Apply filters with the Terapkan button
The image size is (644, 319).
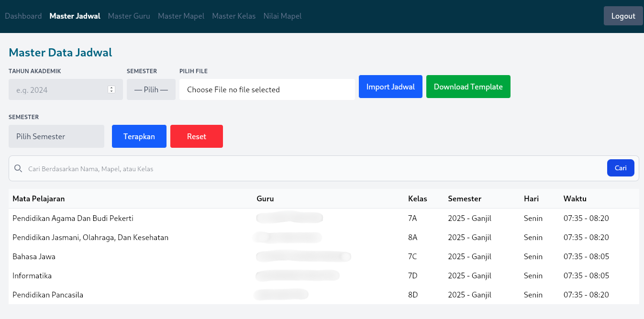139,136
